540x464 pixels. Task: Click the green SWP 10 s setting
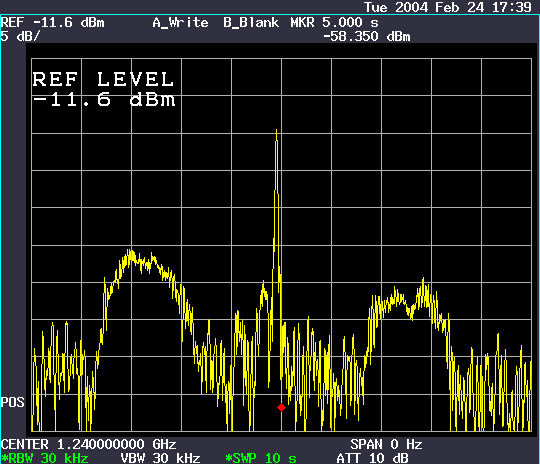261,458
